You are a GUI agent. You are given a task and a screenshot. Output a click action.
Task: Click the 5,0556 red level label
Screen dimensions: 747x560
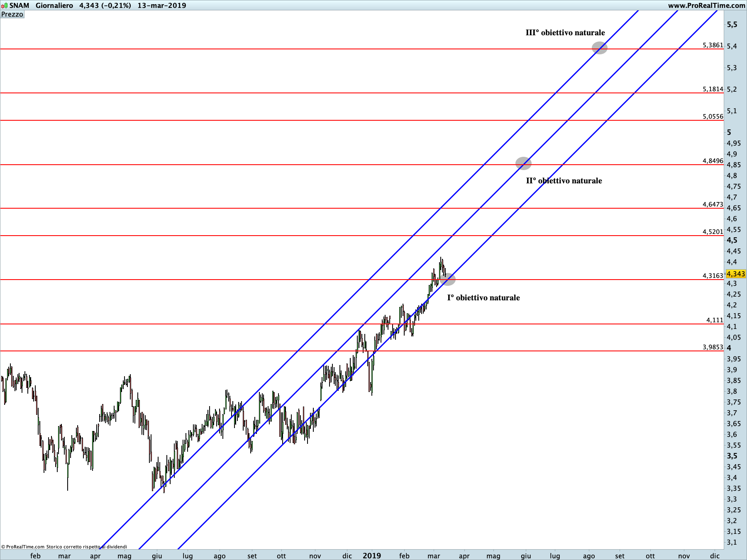pyautogui.click(x=713, y=117)
